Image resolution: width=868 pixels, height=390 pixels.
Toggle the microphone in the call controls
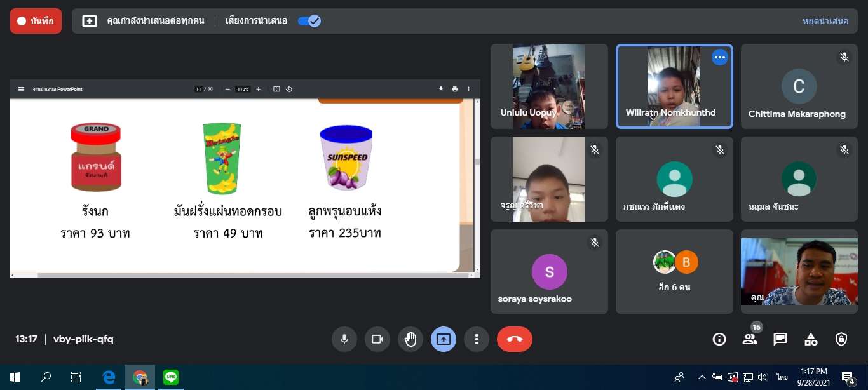tap(344, 339)
